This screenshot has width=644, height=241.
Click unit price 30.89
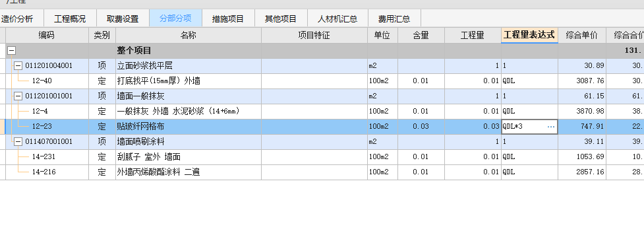[x=581, y=66]
